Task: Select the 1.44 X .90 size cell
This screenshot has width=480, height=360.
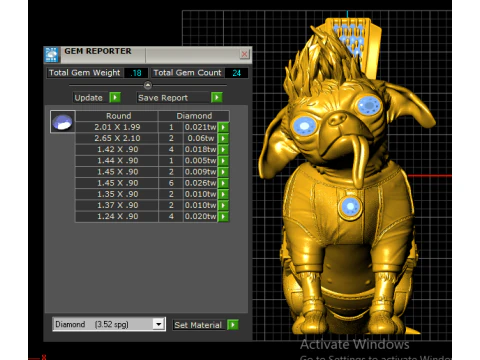Action: (x=117, y=161)
